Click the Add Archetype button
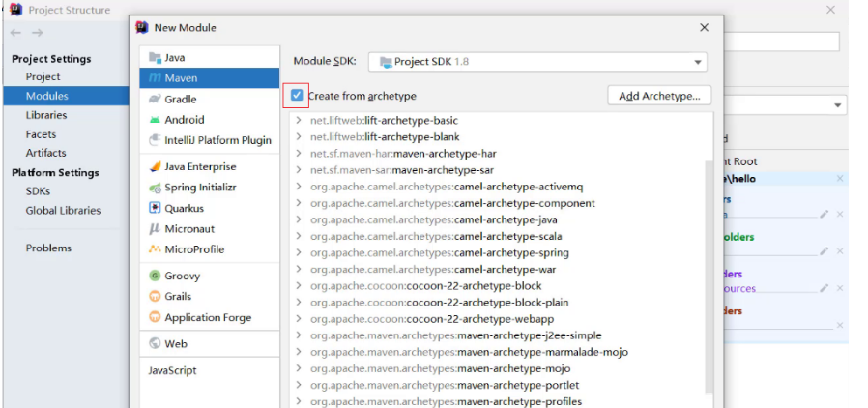 [659, 96]
